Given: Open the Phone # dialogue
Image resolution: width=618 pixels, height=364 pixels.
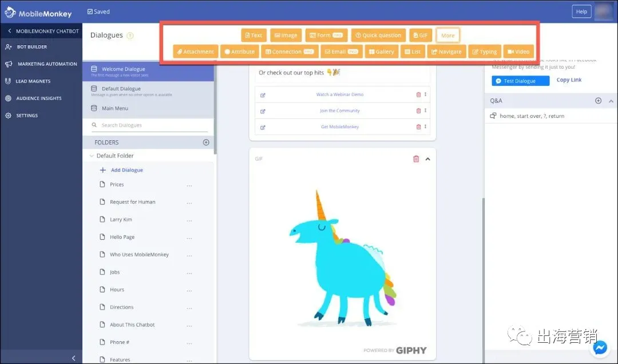Looking at the screenshot, I should click(x=120, y=342).
